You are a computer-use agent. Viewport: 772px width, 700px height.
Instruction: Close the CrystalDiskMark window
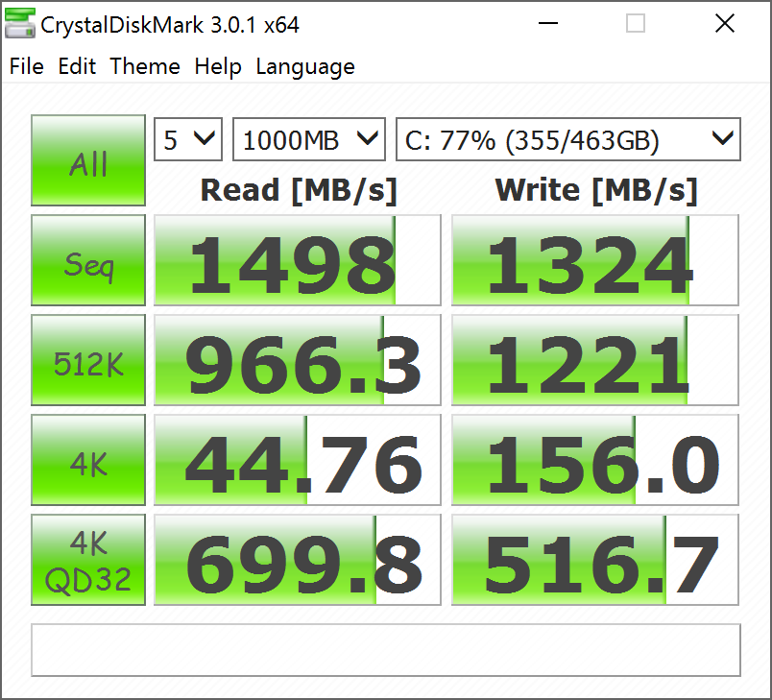coord(725,23)
